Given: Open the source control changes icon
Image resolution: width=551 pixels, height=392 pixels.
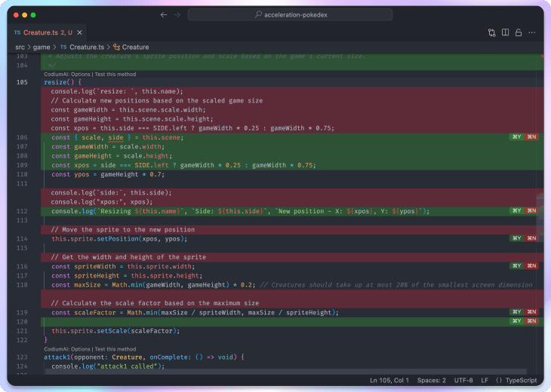Looking at the screenshot, I should [491, 32].
